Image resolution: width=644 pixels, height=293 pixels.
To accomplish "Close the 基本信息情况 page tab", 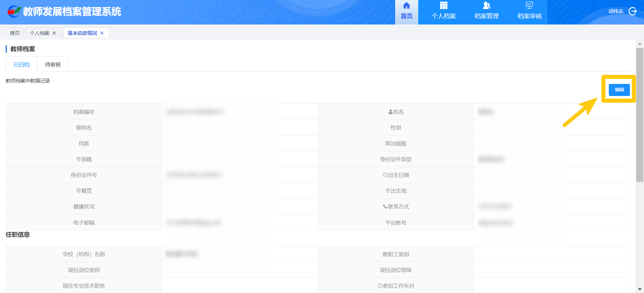I will [102, 33].
